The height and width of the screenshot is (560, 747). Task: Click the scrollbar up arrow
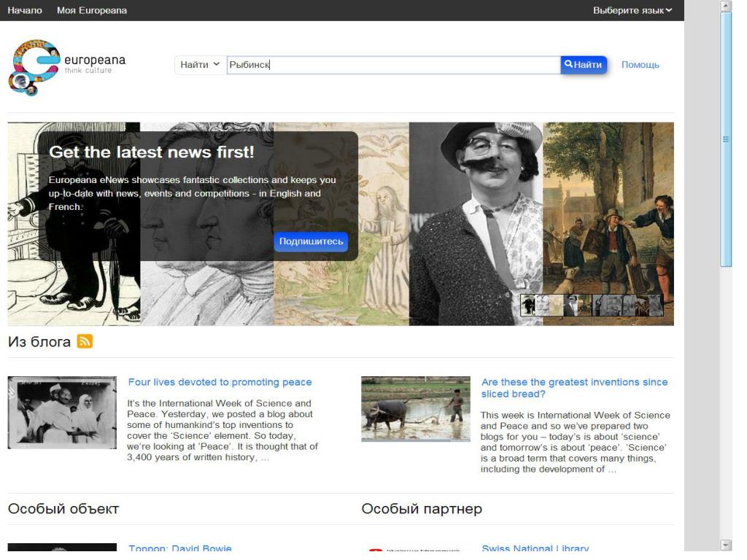726,6
